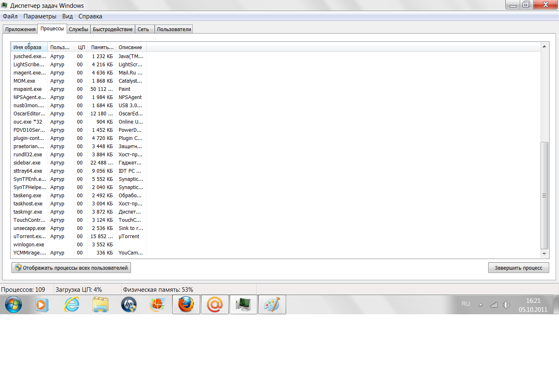Sort by Описание column header
This screenshot has height=392, width=559.
(x=131, y=47)
